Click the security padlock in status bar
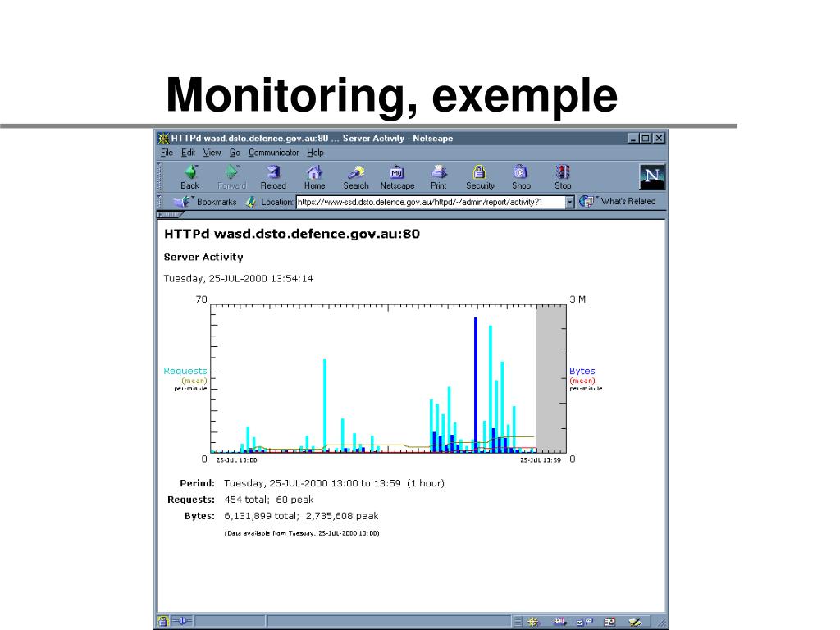 click(x=163, y=622)
